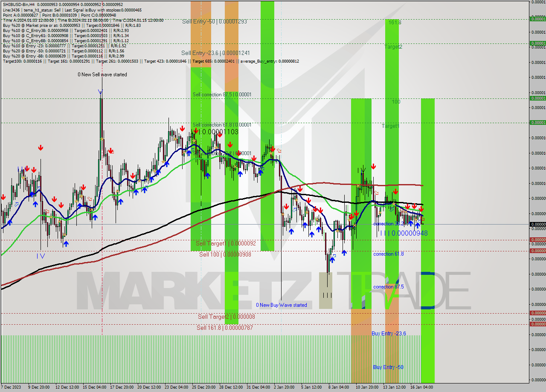Select the Buy Entry -50 blue label

pos(388,367)
